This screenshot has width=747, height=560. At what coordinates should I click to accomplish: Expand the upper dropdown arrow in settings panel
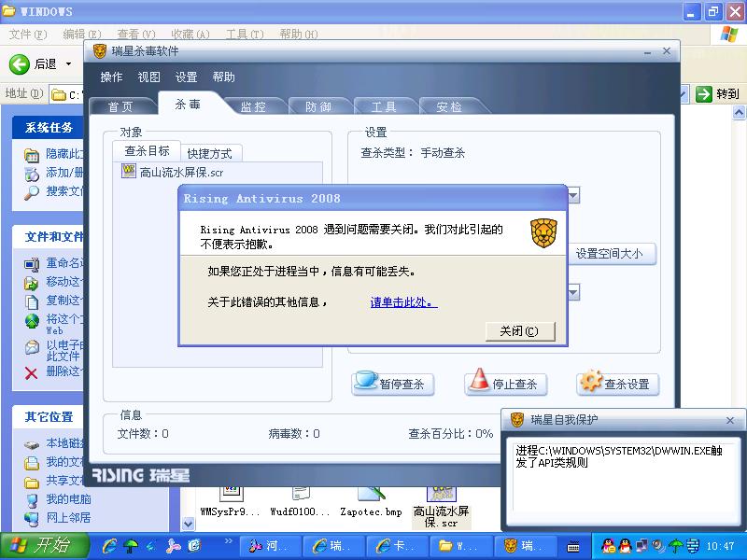tap(573, 195)
